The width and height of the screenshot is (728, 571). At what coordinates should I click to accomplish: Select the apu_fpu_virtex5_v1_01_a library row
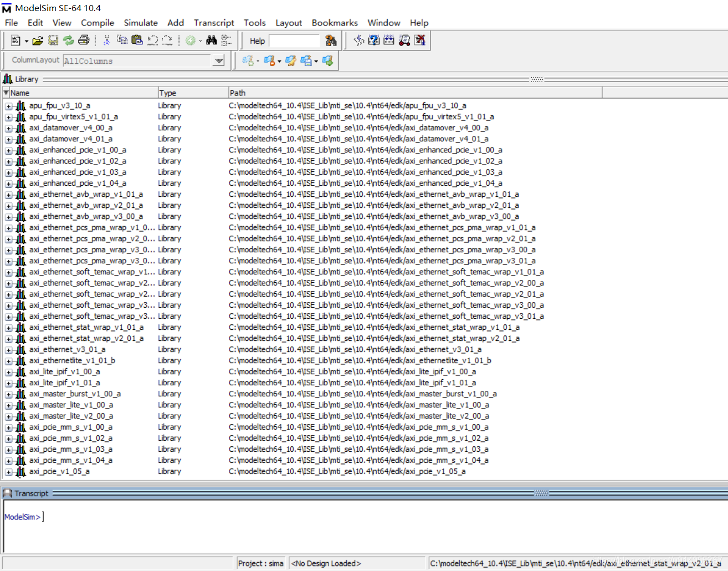(x=74, y=116)
